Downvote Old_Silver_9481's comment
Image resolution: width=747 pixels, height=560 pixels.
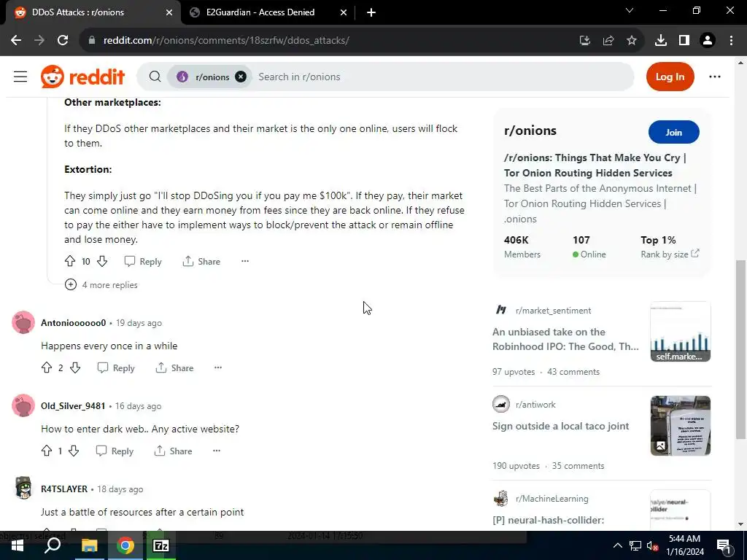coord(74,451)
